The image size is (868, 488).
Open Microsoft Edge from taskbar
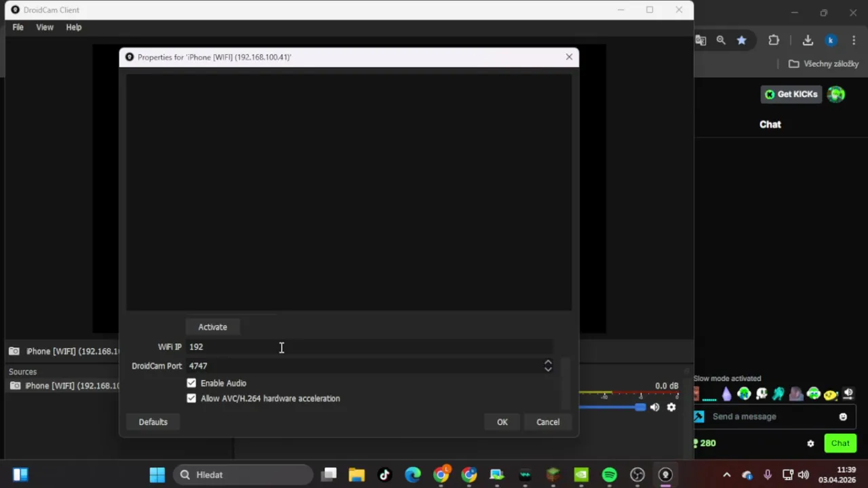point(412,474)
